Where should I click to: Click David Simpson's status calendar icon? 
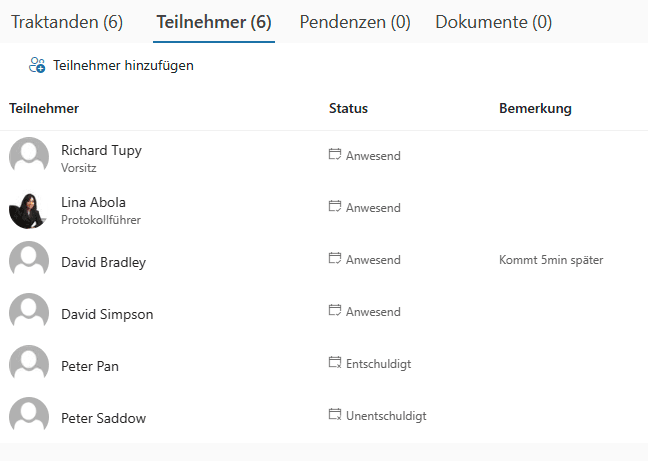pyautogui.click(x=335, y=311)
